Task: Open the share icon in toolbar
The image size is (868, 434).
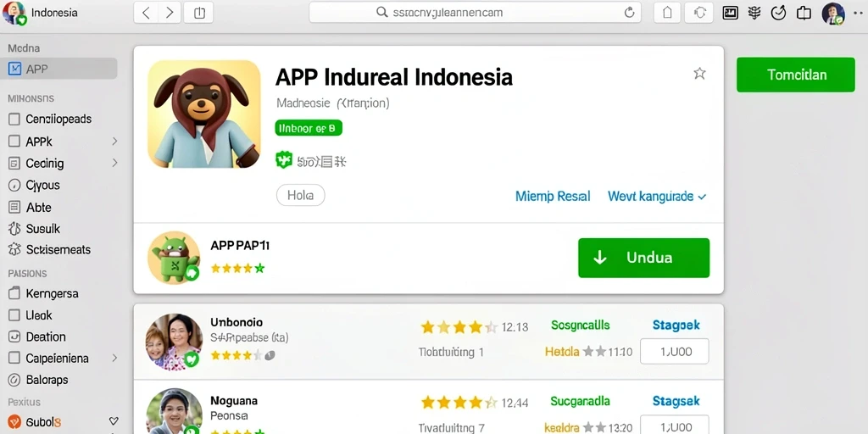Action: click(x=199, y=13)
